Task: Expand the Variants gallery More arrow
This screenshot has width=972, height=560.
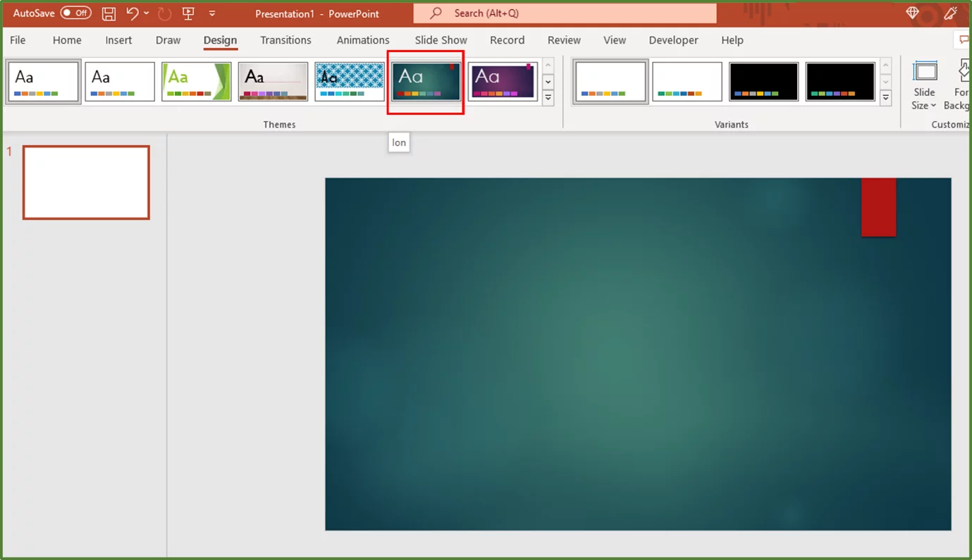Action: (885, 98)
